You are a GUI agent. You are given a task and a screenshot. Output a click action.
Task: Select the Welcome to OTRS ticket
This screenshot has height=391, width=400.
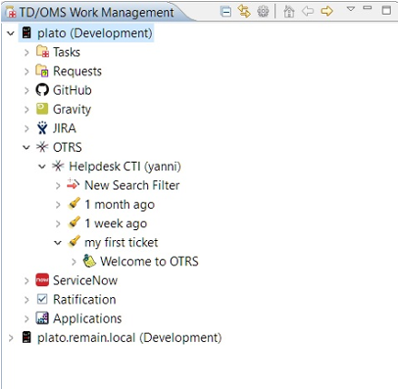click(x=149, y=261)
